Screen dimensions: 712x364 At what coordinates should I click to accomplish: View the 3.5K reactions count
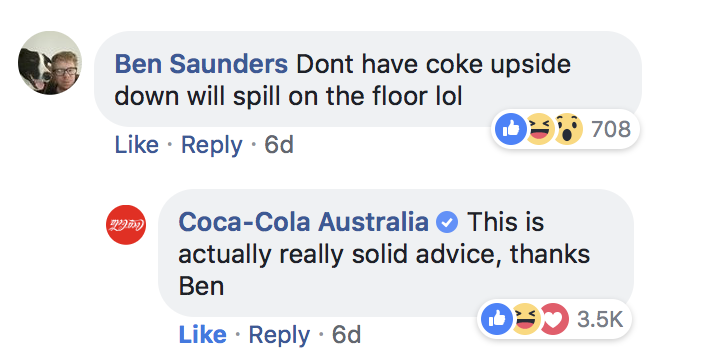(x=600, y=320)
